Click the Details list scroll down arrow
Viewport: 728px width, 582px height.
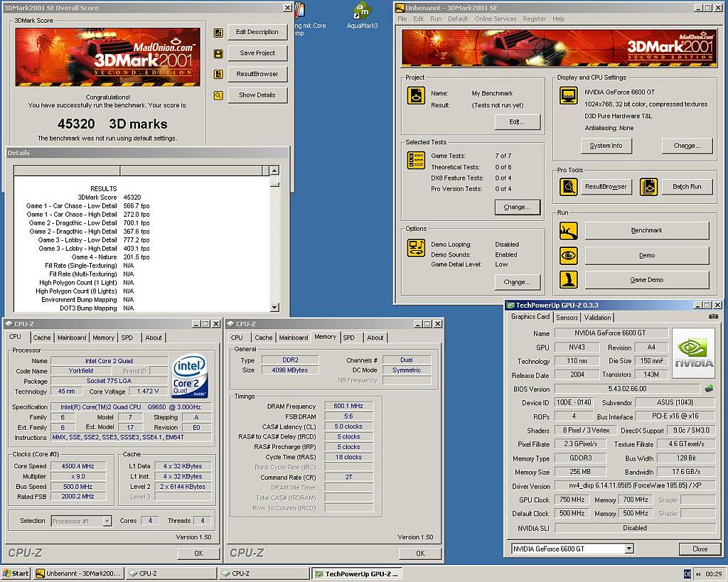click(x=274, y=307)
